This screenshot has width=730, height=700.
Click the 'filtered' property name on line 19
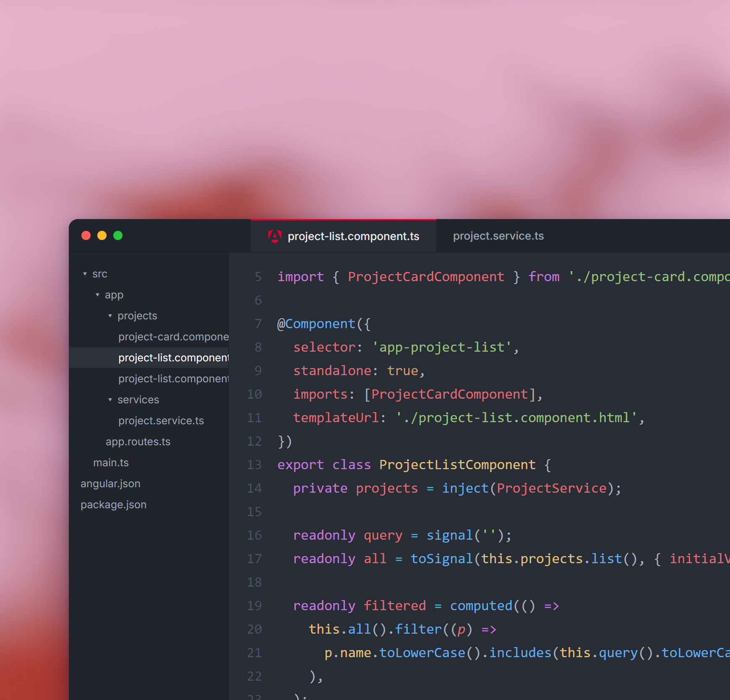click(x=395, y=606)
